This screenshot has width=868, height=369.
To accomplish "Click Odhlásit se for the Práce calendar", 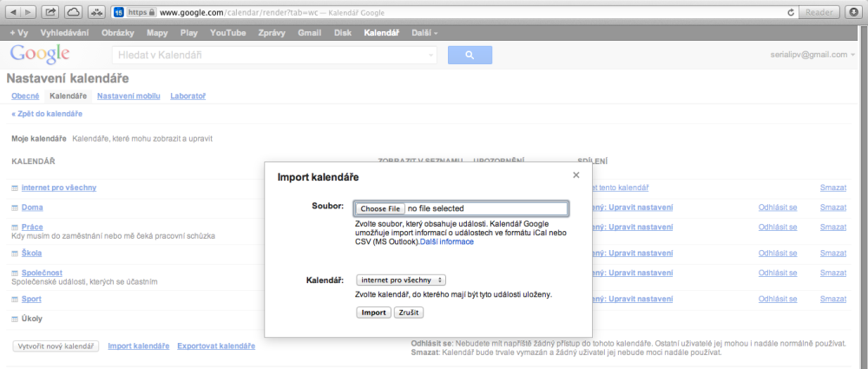I will click(778, 227).
